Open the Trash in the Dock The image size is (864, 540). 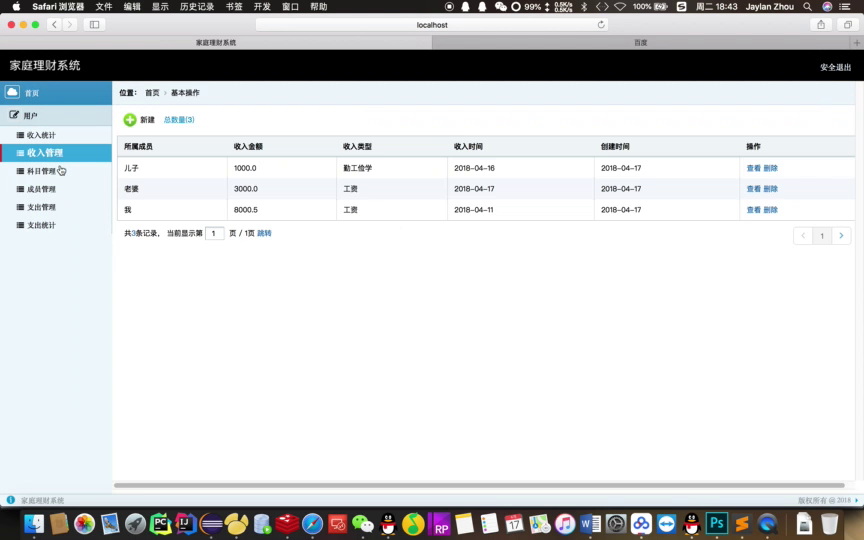coord(829,523)
